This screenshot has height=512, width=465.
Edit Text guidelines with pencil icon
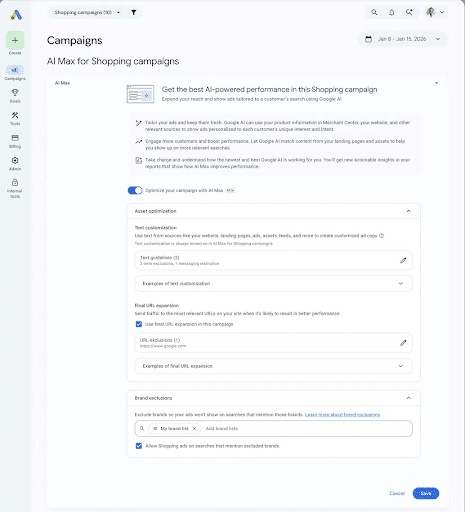403,260
